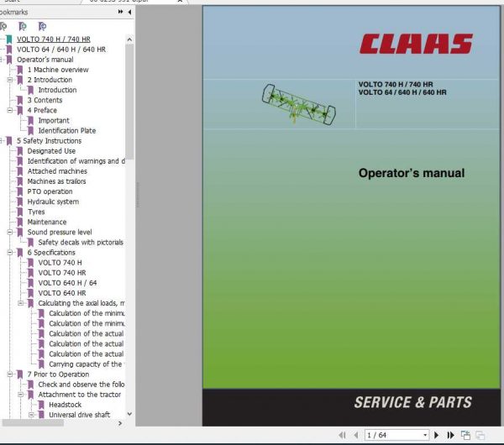Image resolution: width=504 pixels, height=445 pixels.
Task: Jump to the first page
Action: coord(342,435)
